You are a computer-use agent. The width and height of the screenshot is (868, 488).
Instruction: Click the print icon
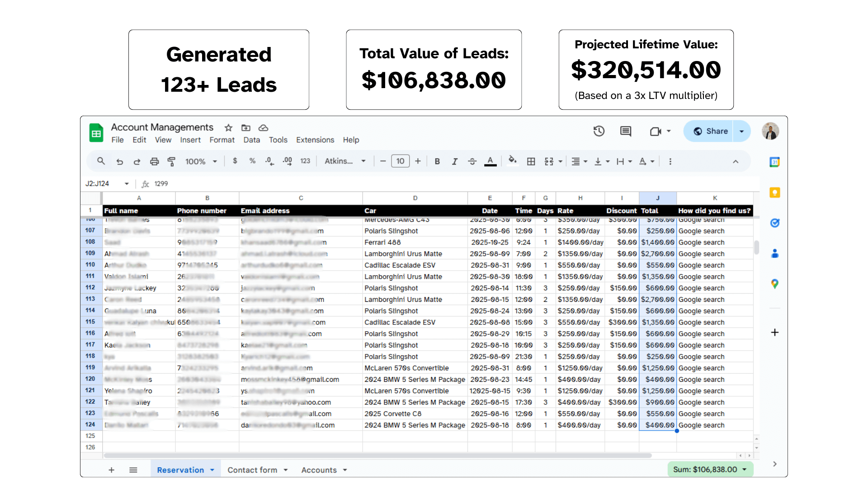(154, 161)
